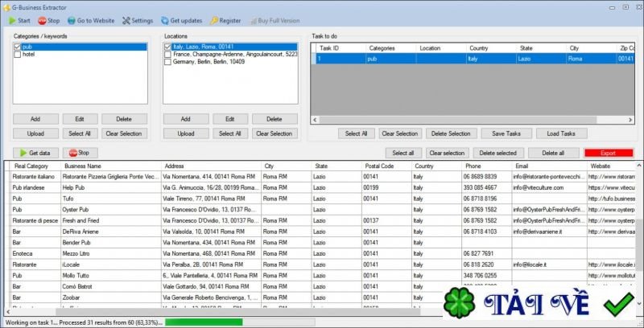The height and width of the screenshot is (328, 644).
Task: Check the Germany, Berlin location checkbox
Action: tap(167, 61)
